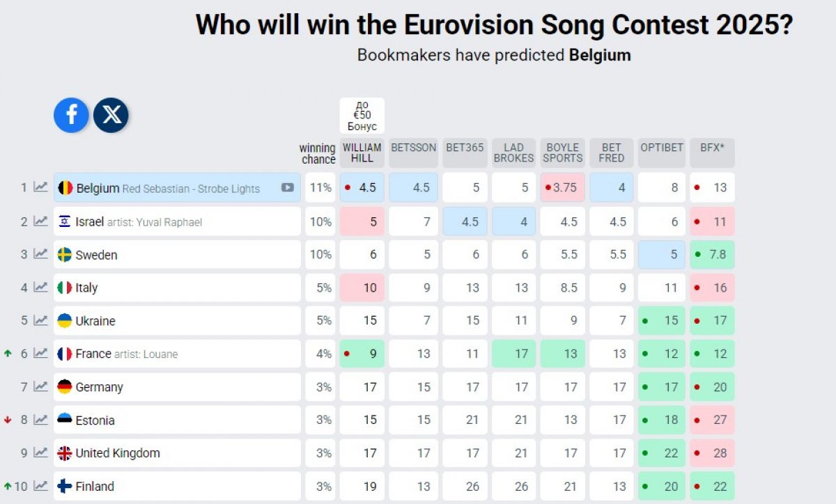Image resolution: width=836 pixels, height=504 pixels.
Task: Select Sweden's BFX odds of 7.8
Action: tap(712, 254)
